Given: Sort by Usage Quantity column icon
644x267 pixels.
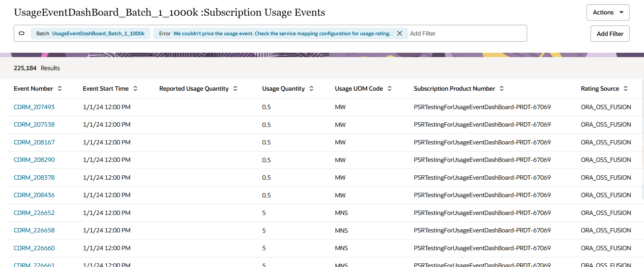Looking at the screenshot, I should 311,88.
